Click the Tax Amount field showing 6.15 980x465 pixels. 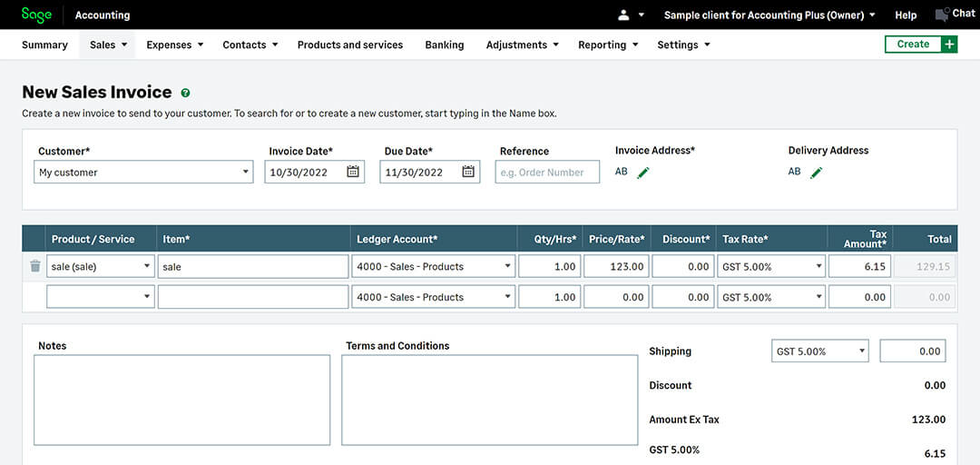pyautogui.click(x=860, y=266)
